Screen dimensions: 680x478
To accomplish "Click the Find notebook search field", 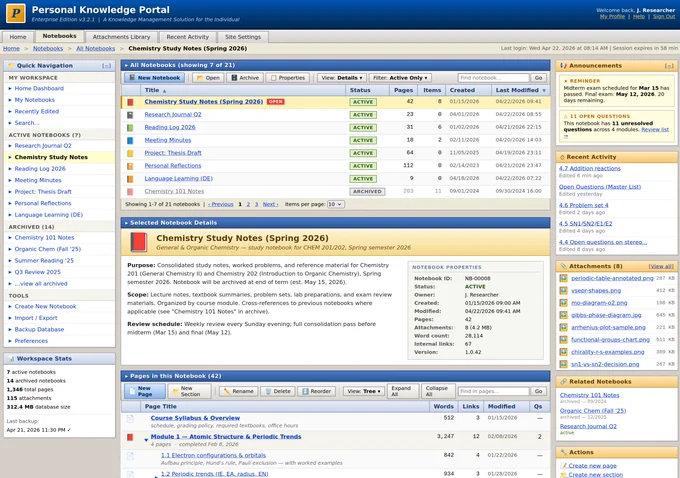I will click(x=494, y=78).
